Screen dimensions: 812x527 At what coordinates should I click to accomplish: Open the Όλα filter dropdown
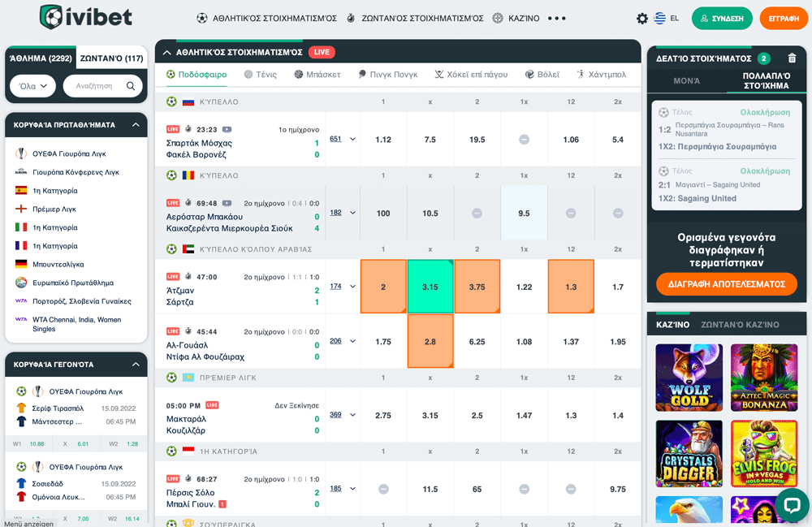(x=32, y=86)
